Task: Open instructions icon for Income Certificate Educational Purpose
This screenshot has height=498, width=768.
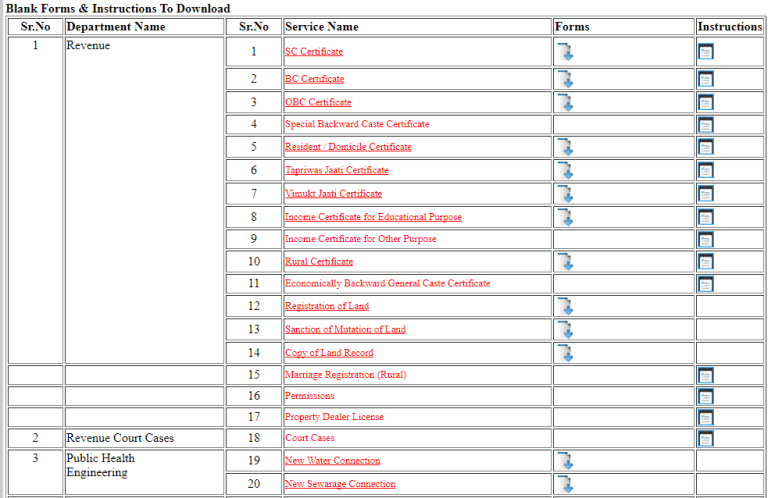Action: coord(706,217)
